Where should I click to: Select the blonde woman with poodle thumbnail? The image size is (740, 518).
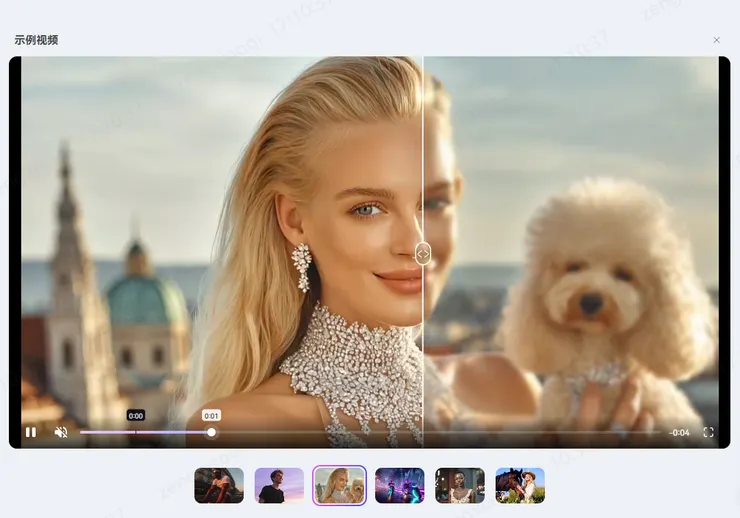339,485
